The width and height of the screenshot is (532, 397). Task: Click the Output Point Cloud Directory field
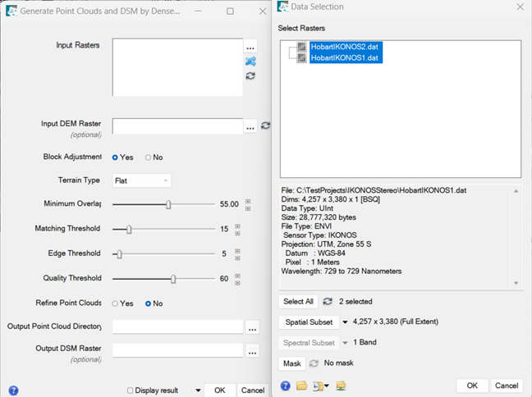pyautogui.click(x=177, y=326)
